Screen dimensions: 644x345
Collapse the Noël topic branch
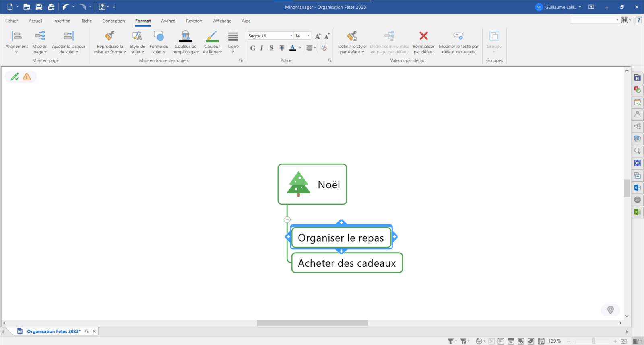287,220
